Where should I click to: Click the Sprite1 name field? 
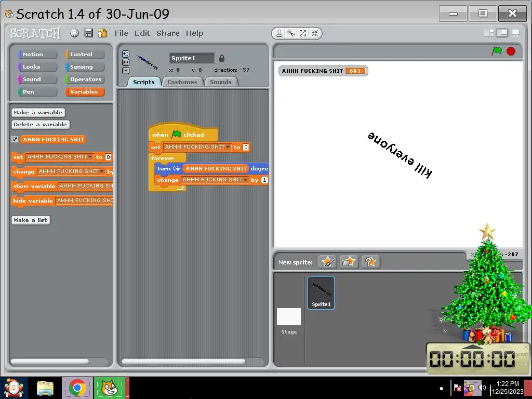pyautogui.click(x=192, y=58)
